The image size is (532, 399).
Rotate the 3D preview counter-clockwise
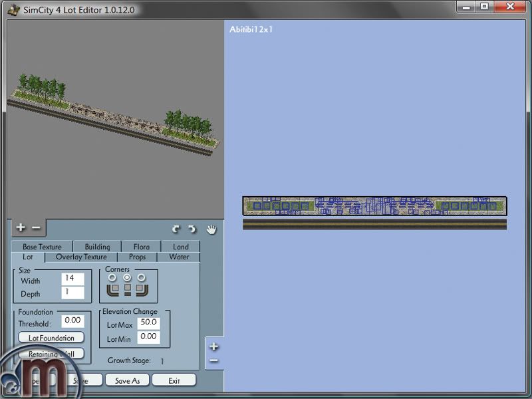176,229
